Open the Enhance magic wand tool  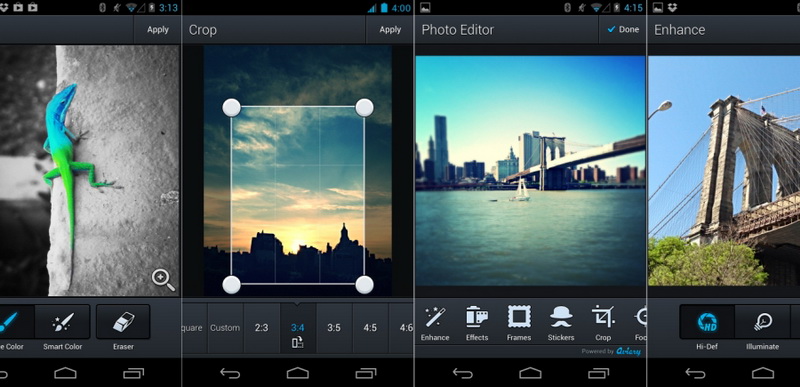pyautogui.click(x=435, y=323)
